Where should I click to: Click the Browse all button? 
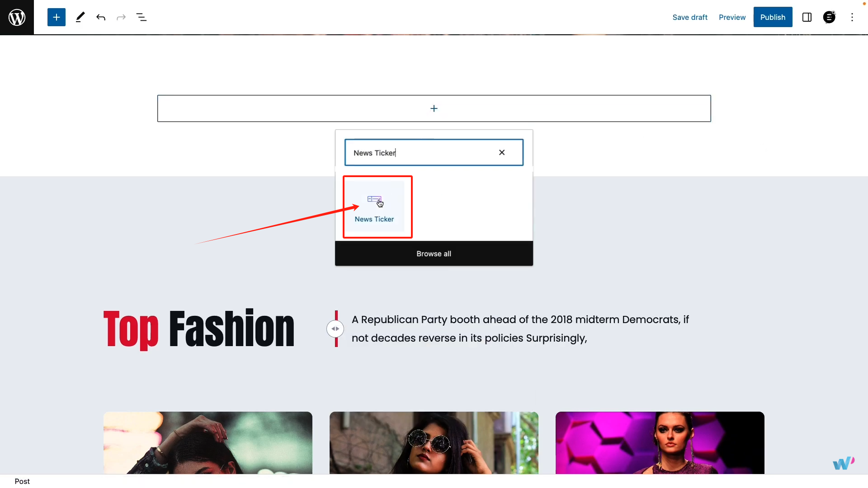click(434, 253)
